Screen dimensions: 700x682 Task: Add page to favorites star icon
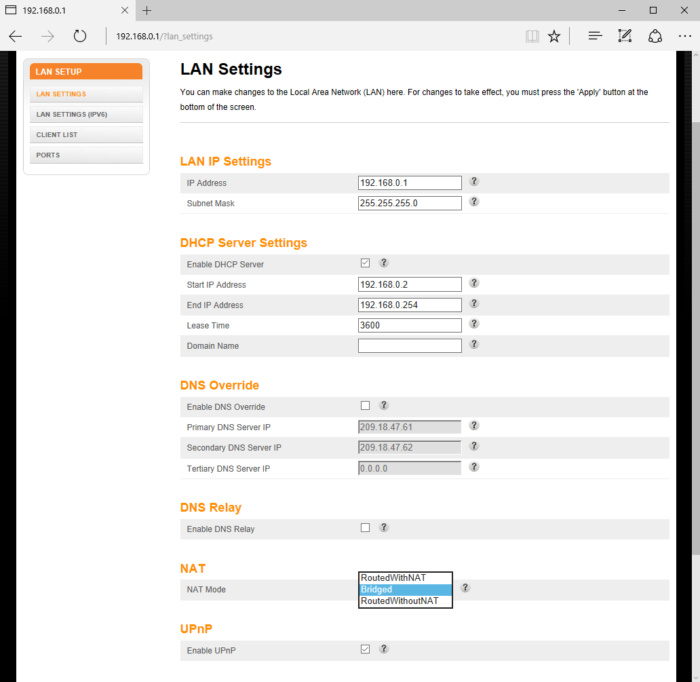click(554, 36)
